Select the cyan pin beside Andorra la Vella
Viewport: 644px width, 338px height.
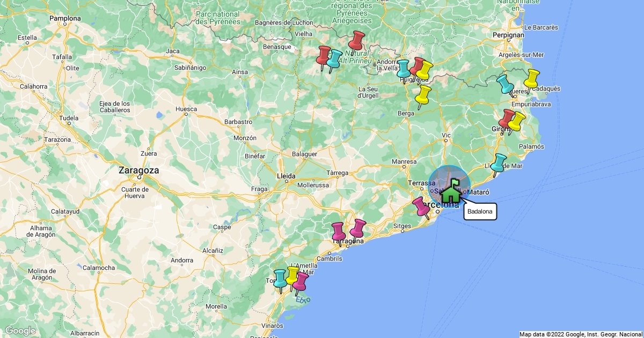pyautogui.click(x=404, y=69)
